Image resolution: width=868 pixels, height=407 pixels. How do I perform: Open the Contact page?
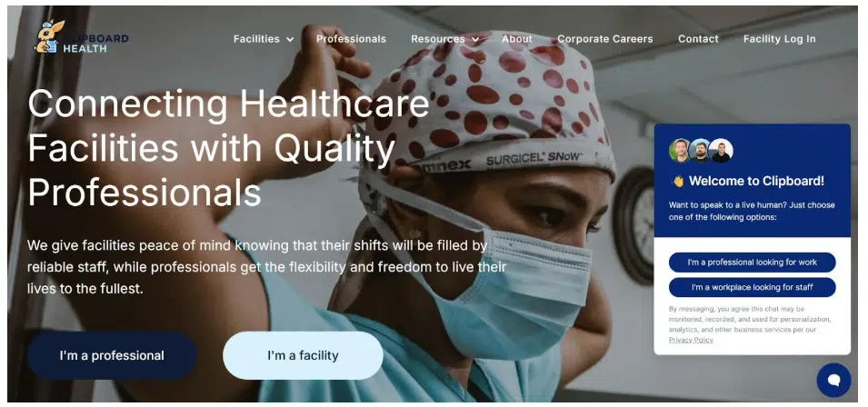[698, 39]
